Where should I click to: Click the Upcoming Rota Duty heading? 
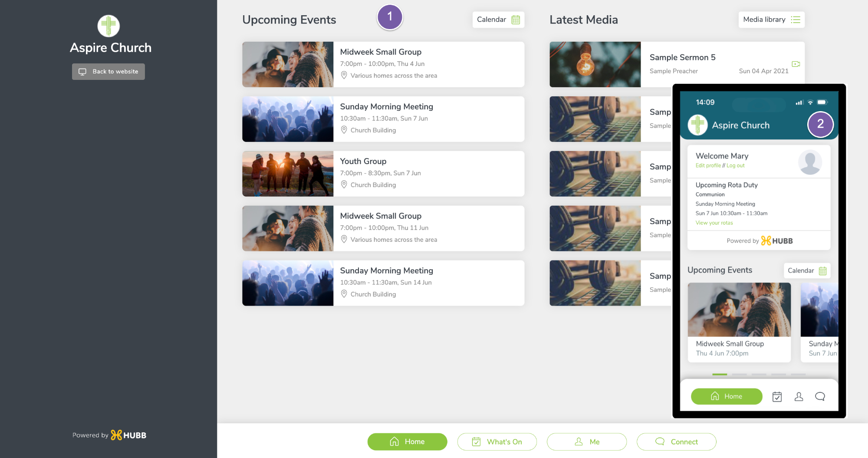coord(727,185)
